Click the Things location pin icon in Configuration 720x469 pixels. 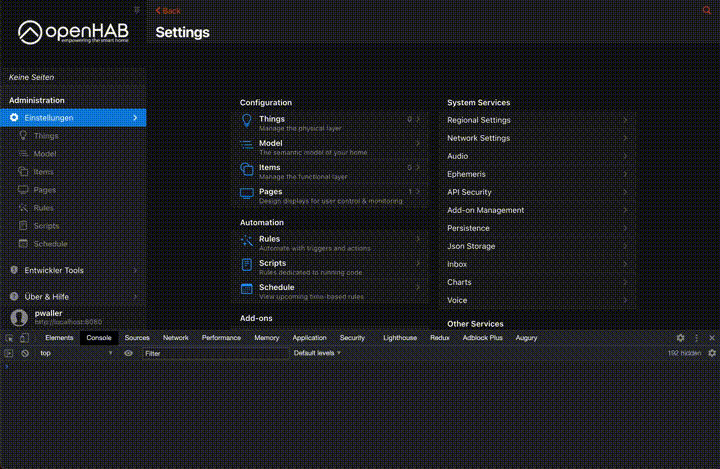247,121
